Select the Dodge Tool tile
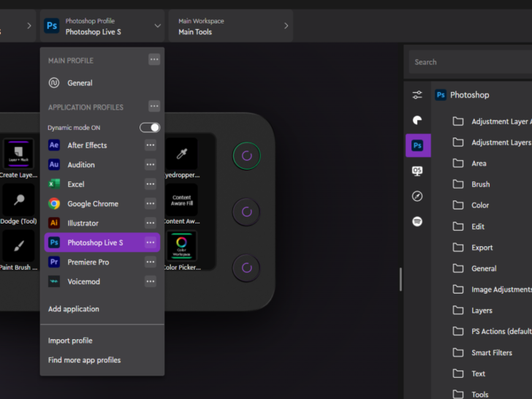 [18, 200]
